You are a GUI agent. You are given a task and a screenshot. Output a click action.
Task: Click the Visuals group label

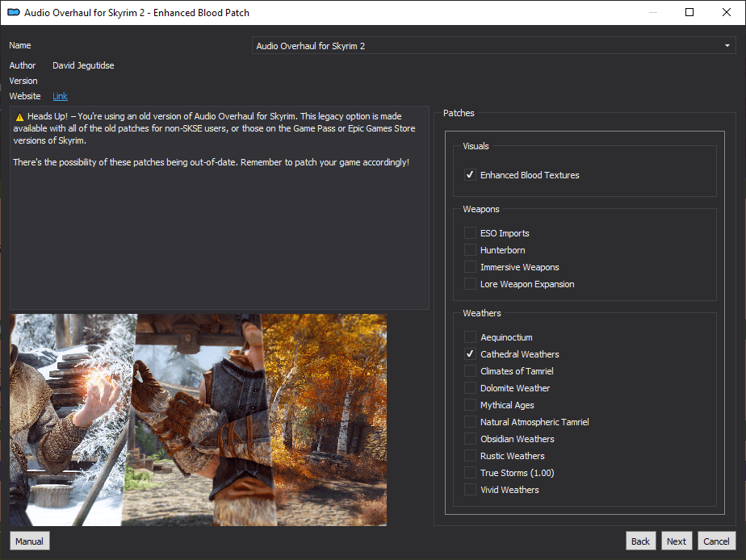(476, 146)
